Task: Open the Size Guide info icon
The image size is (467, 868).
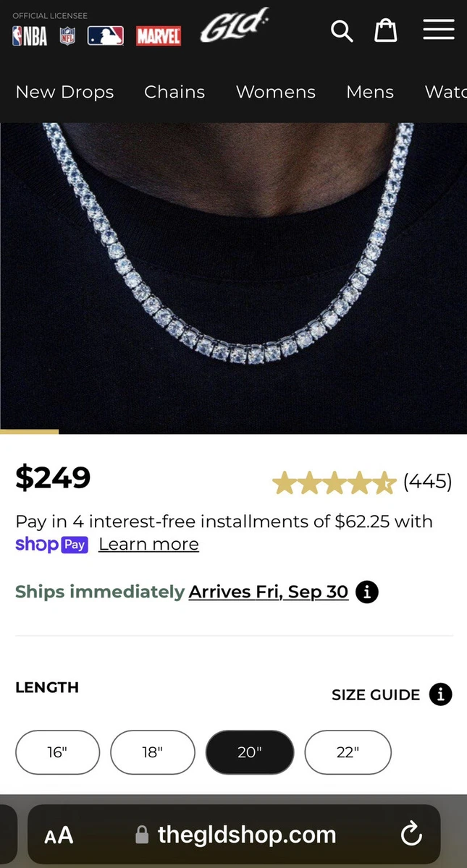Action: click(440, 694)
